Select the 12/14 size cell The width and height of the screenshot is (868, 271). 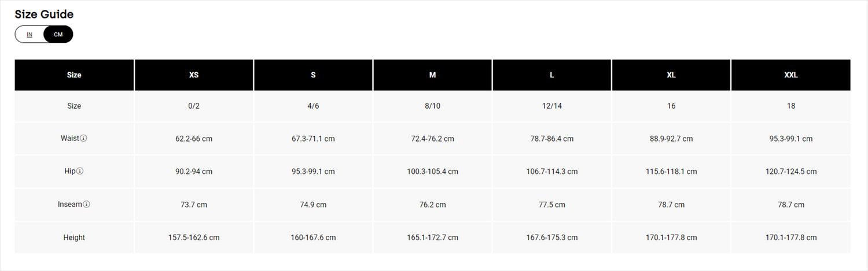pyautogui.click(x=552, y=106)
